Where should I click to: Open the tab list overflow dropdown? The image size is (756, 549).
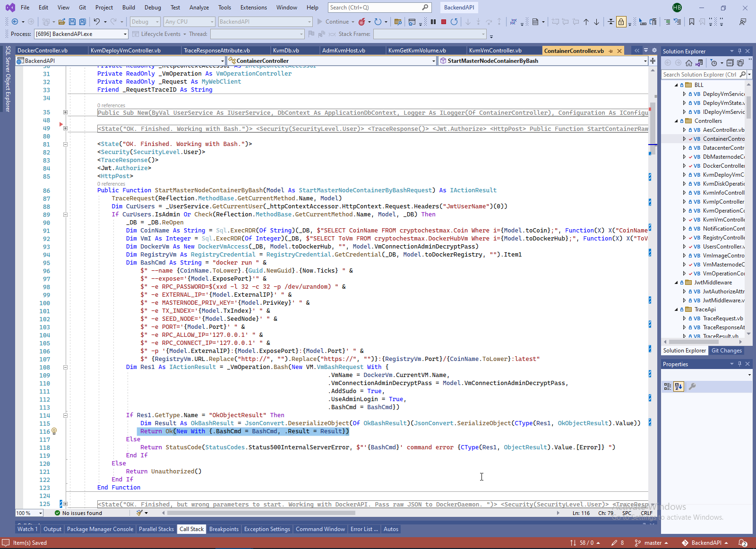click(x=645, y=51)
